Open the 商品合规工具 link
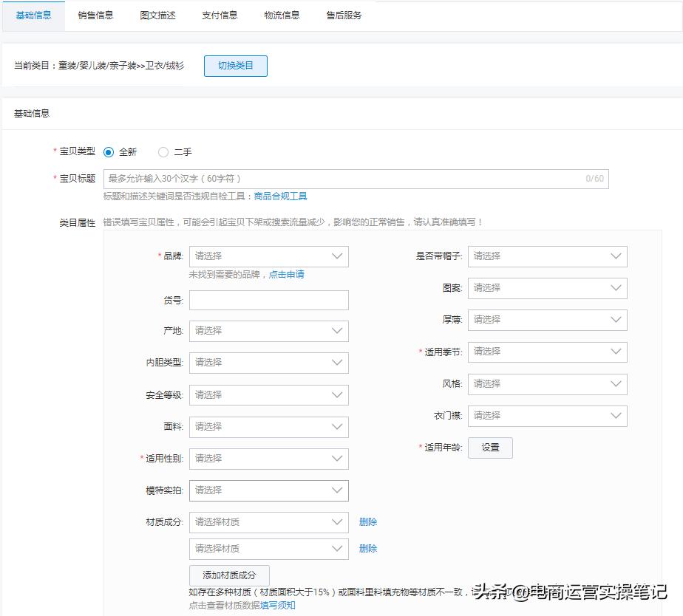The image size is (683, 616). (x=280, y=196)
